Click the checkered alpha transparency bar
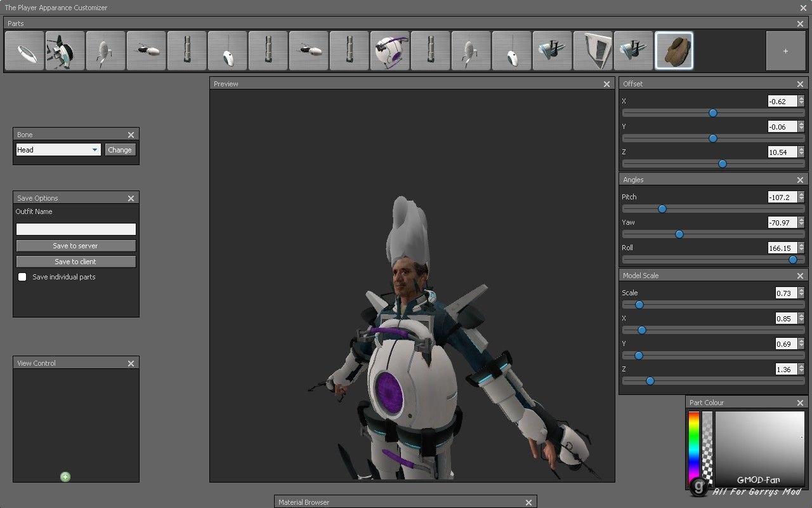 (x=707, y=448)
